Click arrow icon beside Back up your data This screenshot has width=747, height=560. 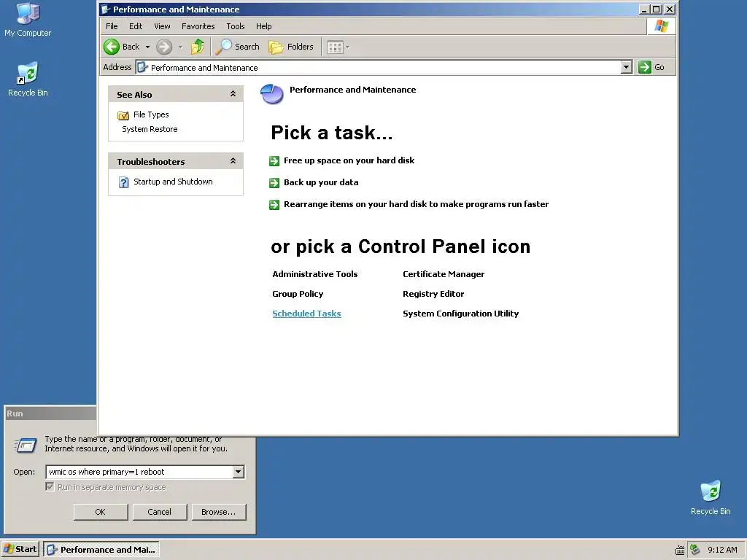274,183
